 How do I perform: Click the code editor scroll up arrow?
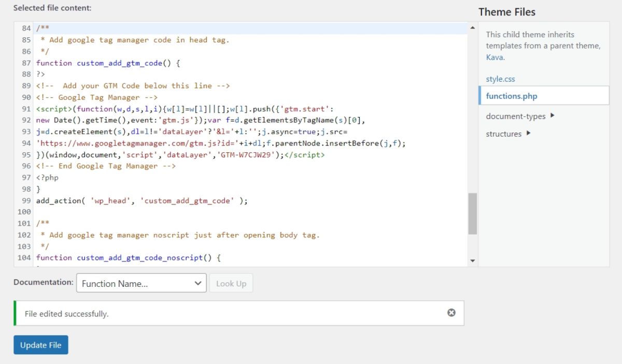472,27
